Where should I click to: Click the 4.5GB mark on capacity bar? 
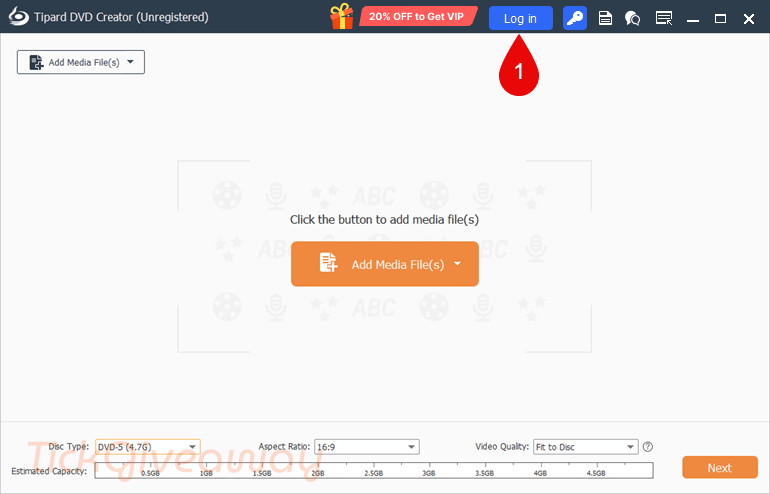[x=596, y=473]
